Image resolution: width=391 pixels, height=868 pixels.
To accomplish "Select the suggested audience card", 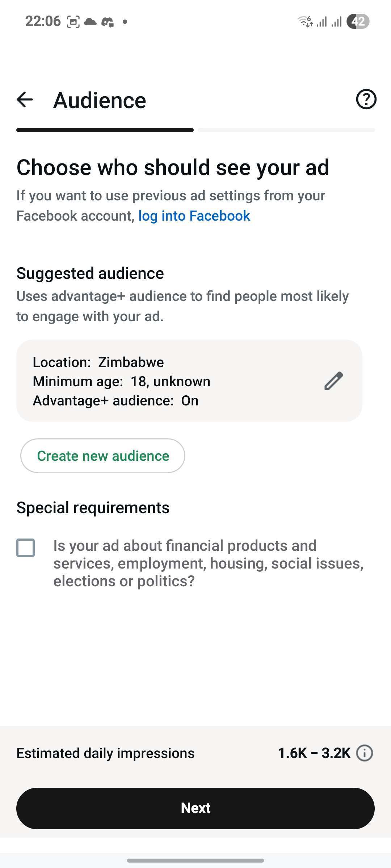I will (x=189, y=380).
